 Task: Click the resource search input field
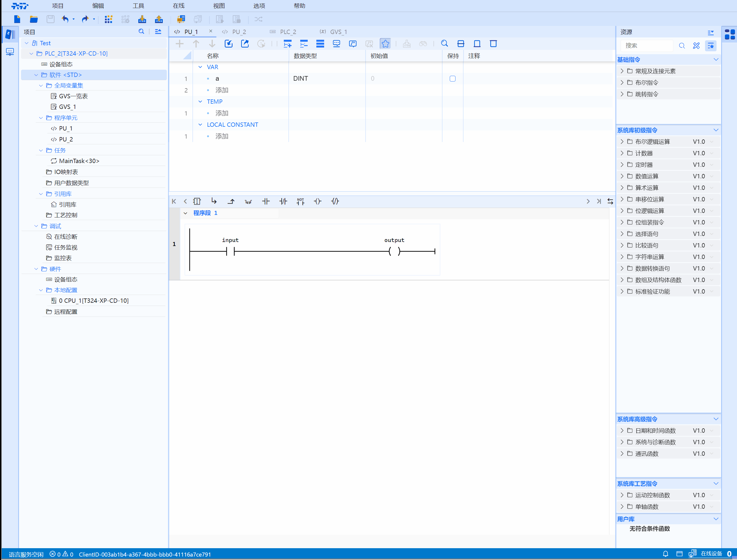(x=647, y=46)
